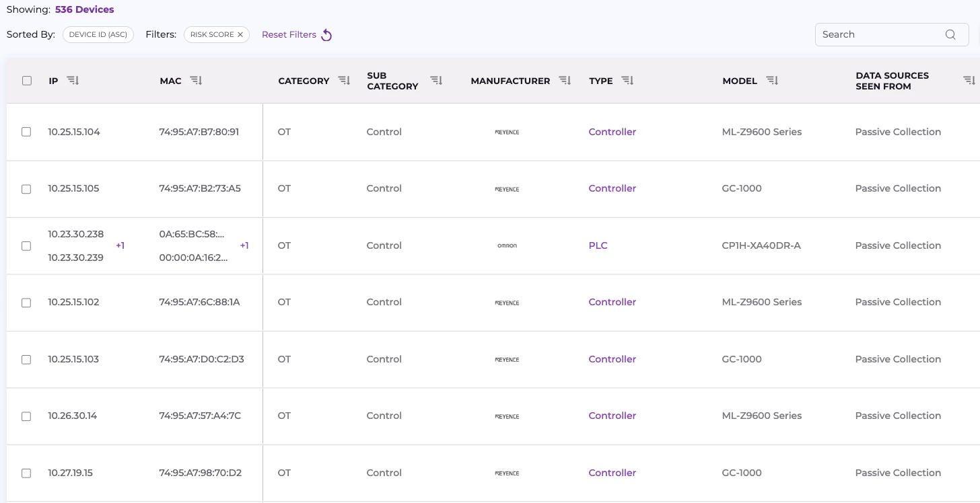
Task: Click the MAC column sort icon
Action: [x=196, y=81]
